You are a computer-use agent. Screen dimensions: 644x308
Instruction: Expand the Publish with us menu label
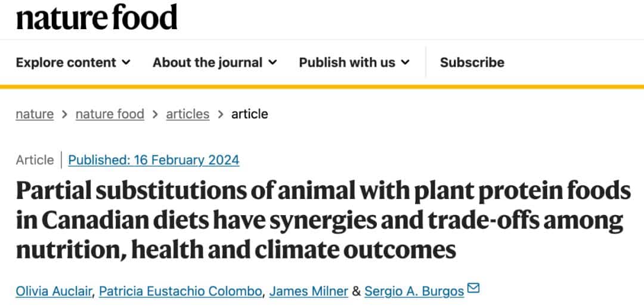(x=347, y=63)
